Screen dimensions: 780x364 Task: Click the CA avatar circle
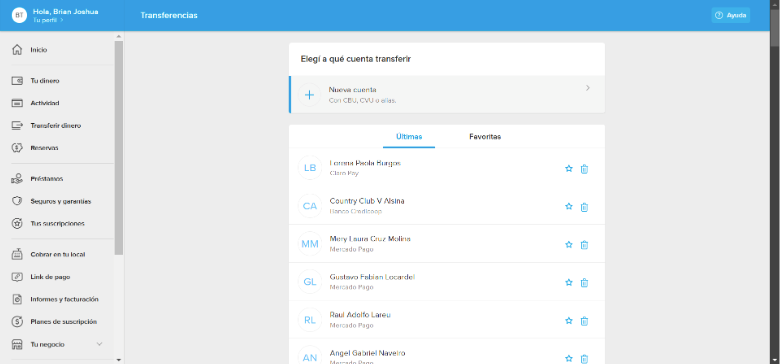coord(310,206)
